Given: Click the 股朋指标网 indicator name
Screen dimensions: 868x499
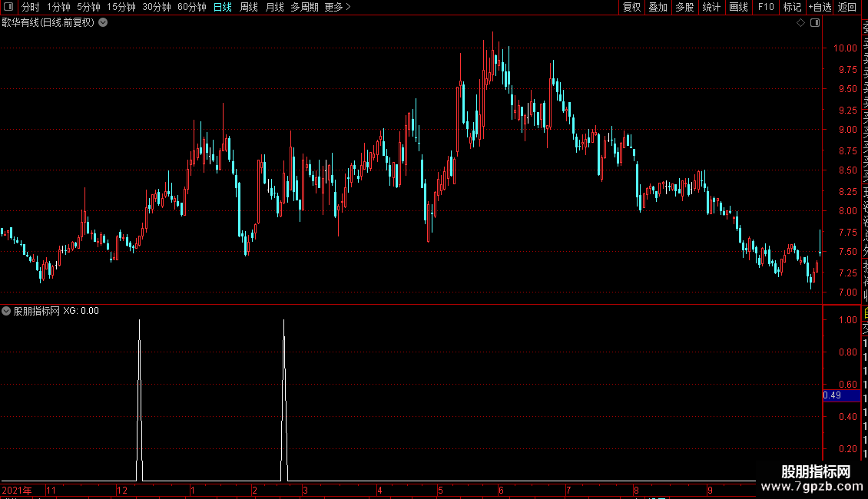Looking at the screenshot, I should tap(37, 311).
